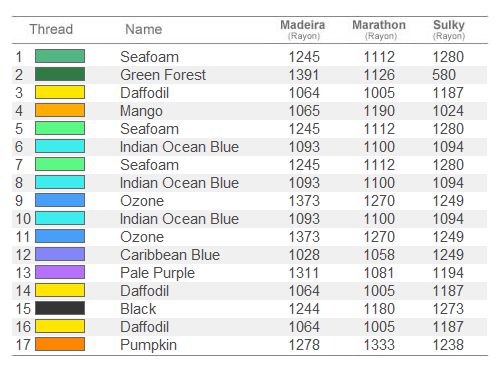Select the dark Green Forest color swatch
Image resolution: width=500 pixels, height=366 pixels.
pyautogui.click(x=60, y=74)
